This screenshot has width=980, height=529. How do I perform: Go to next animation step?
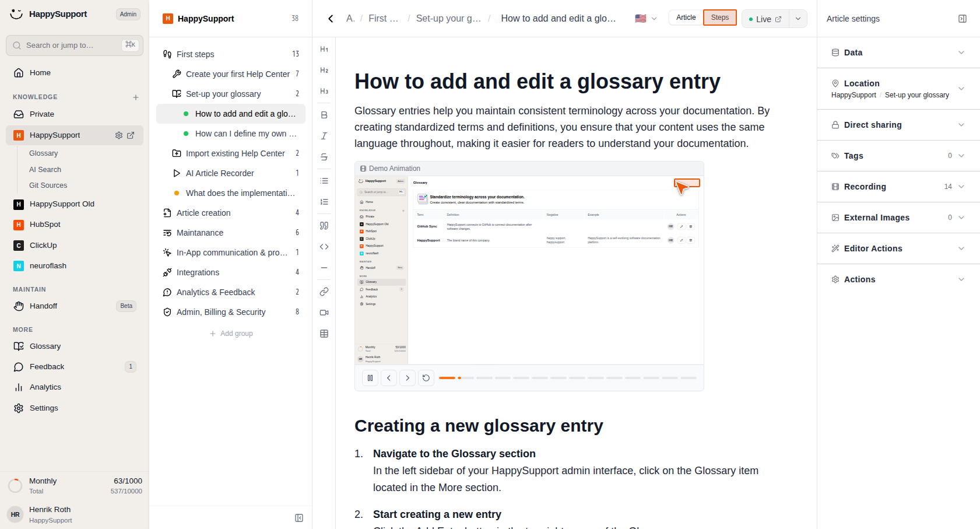(408, 378)
